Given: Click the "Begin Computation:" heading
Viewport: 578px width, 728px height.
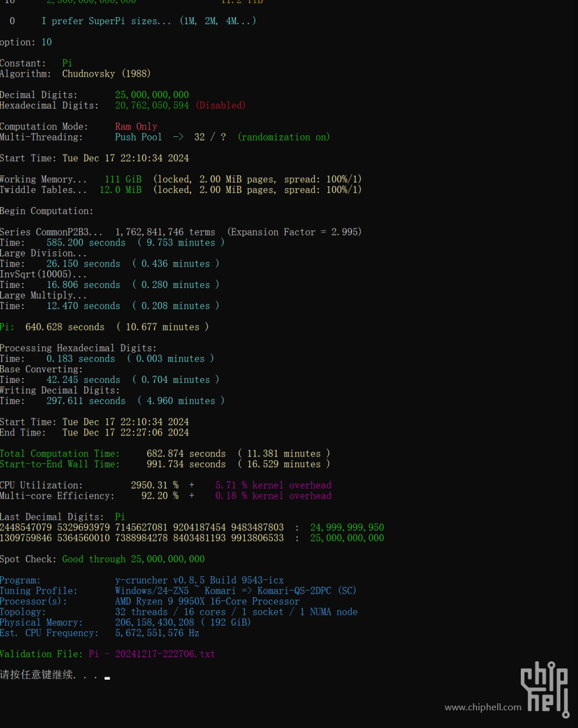Looking at the screenshot, I should (x=47, y=211).
